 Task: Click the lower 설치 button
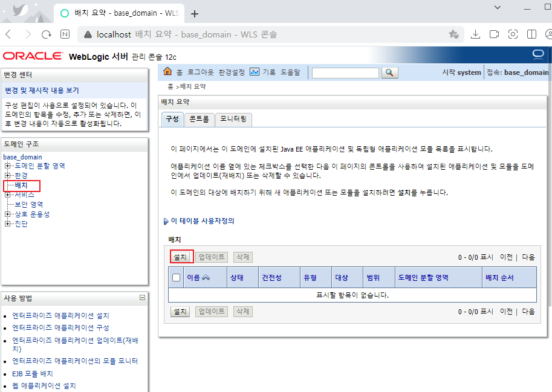click(180, 312)
